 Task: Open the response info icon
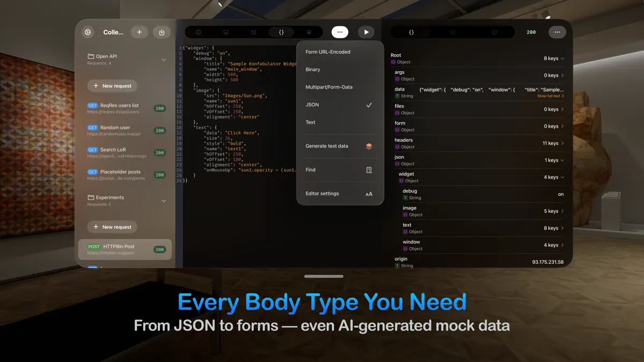494,32
